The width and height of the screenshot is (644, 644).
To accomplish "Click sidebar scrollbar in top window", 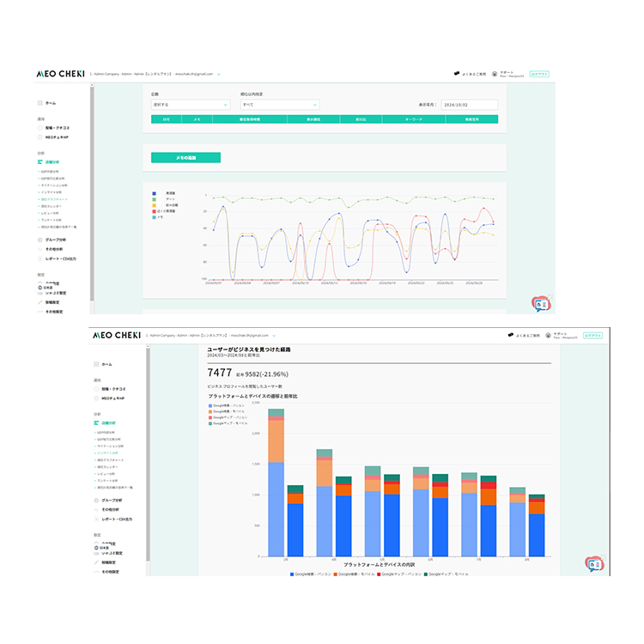I will click(92, 193).
